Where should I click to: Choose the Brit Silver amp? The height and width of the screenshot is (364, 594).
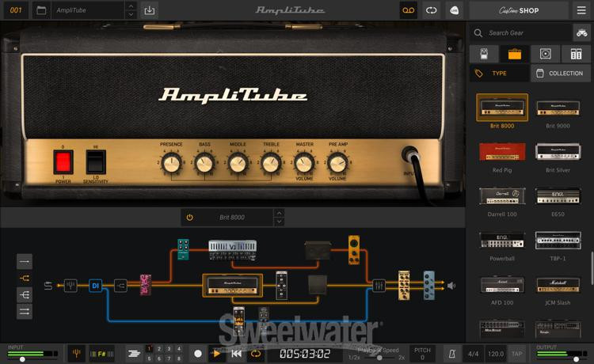pyautogui.click(x=558, y=151)
